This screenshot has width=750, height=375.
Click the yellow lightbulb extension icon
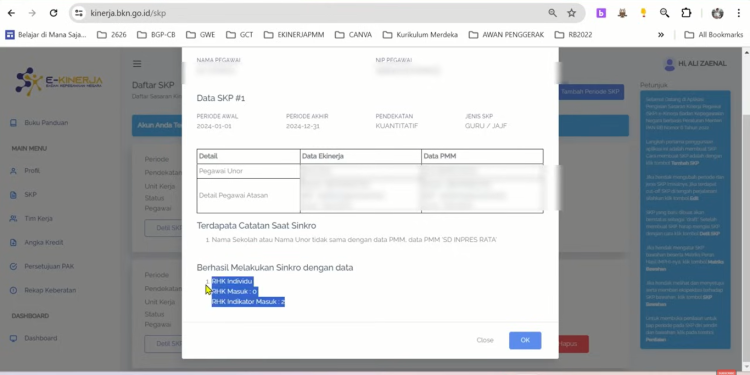(643, 13)
